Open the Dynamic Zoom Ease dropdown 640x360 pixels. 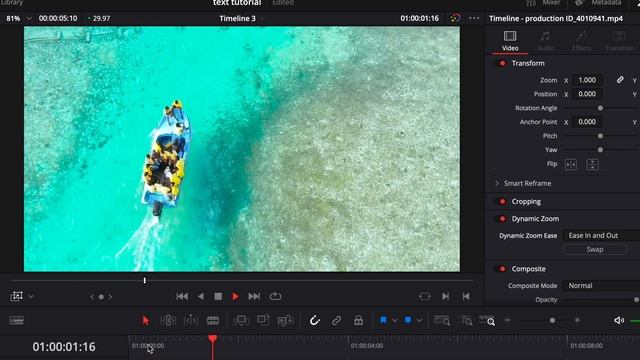602,236
